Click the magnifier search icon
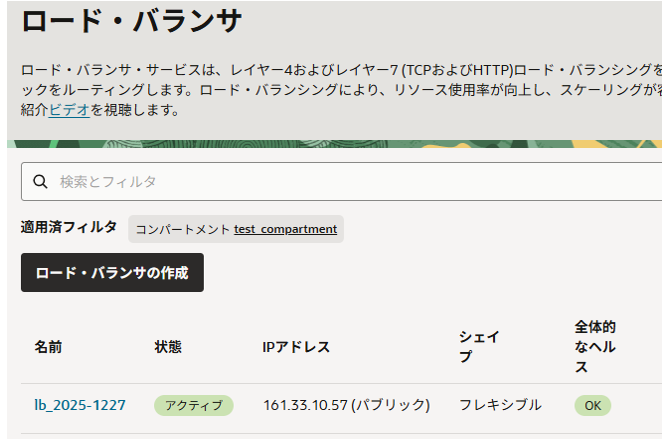 pos(41,182)
